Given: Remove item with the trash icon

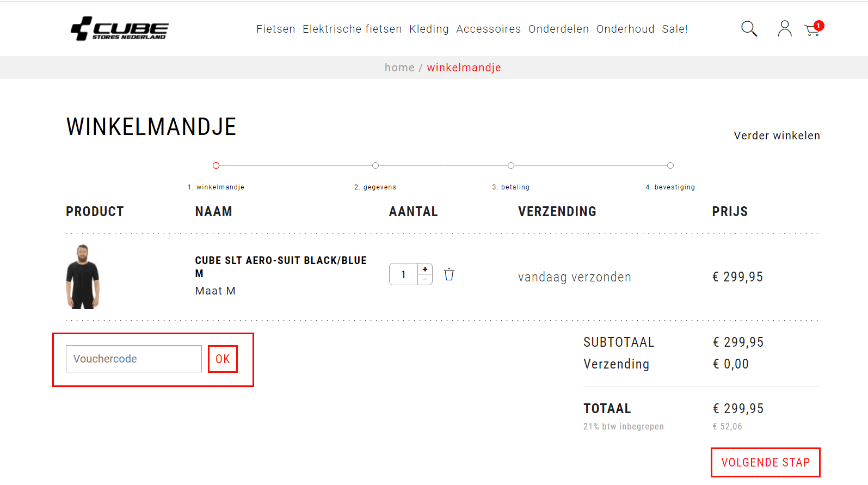Looking at the screenshot, I should 449,275.
